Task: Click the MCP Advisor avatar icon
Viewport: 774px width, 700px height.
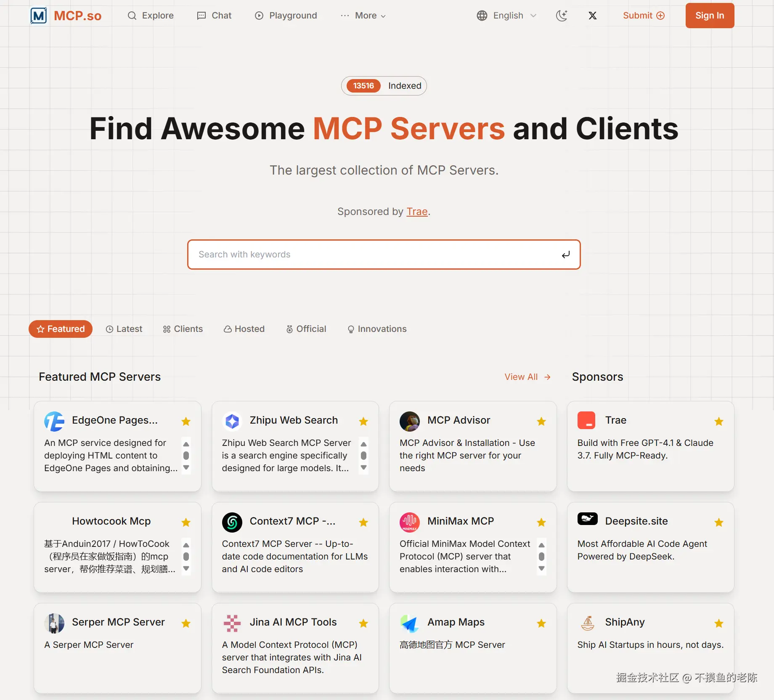Action: click(x=410, y=421)
